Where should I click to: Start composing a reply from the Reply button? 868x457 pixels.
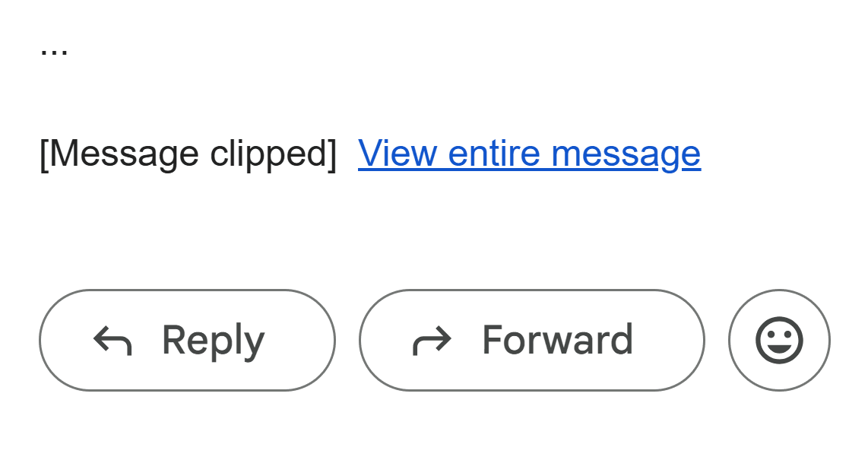(187, 339)
